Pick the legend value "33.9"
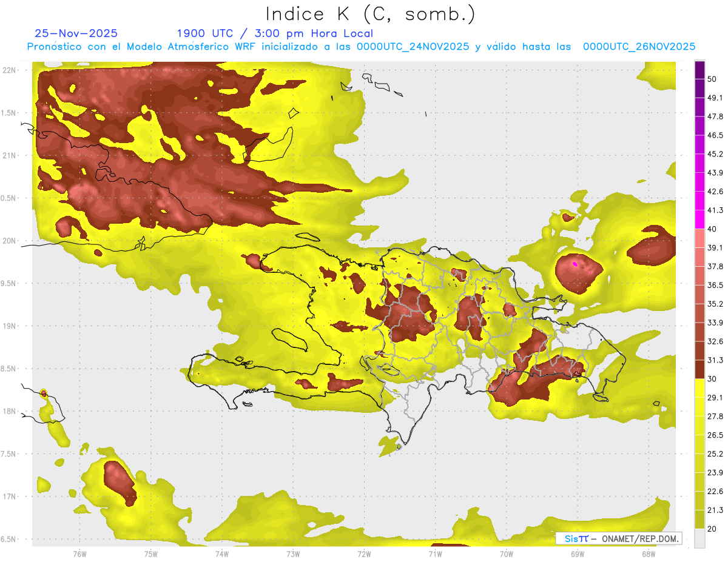 point(715,323)
